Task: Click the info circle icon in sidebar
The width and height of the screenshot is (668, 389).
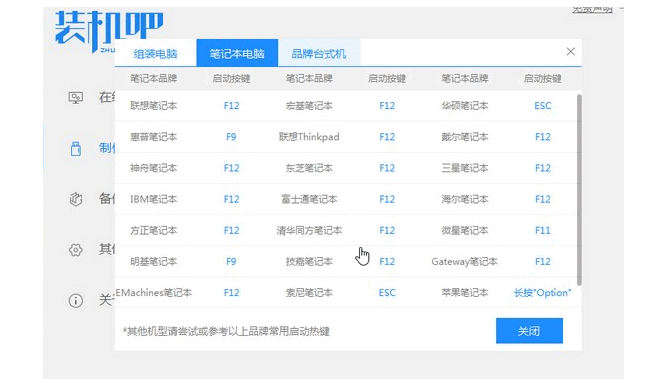Action: 76,300
